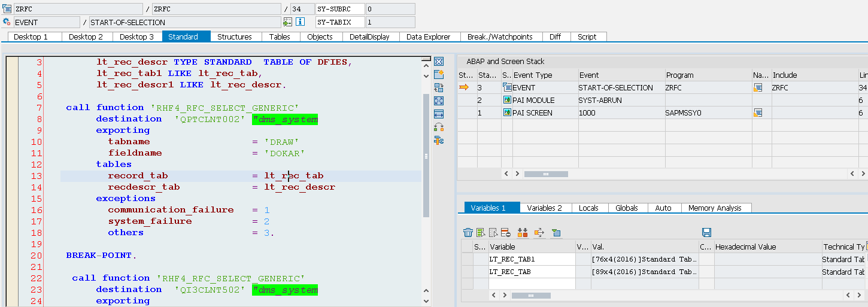
Task: Select the Structures tab
Action: 235,37
